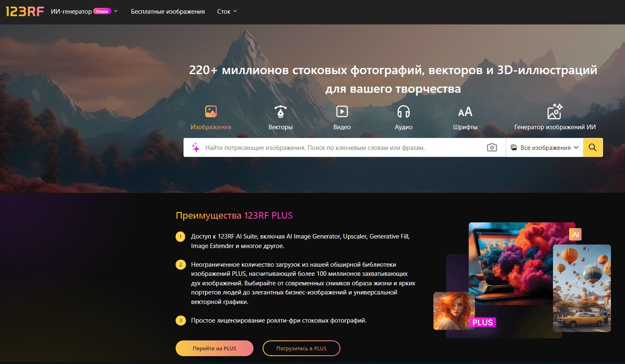This screenshot has width=625, height=364.
Task: Click the Новое badge next to ИИ-генератор
Action: (102, 12)
